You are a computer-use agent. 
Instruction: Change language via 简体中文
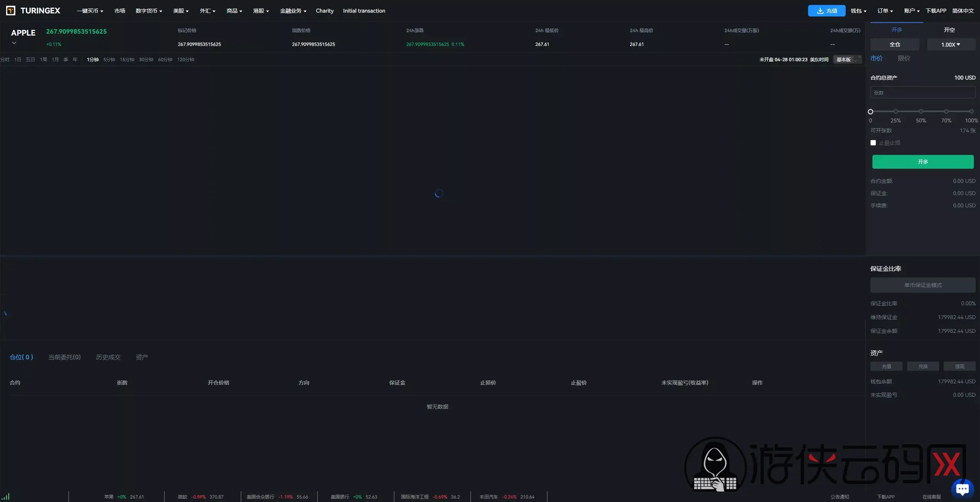pyautogui.click(x=963, y=11)
